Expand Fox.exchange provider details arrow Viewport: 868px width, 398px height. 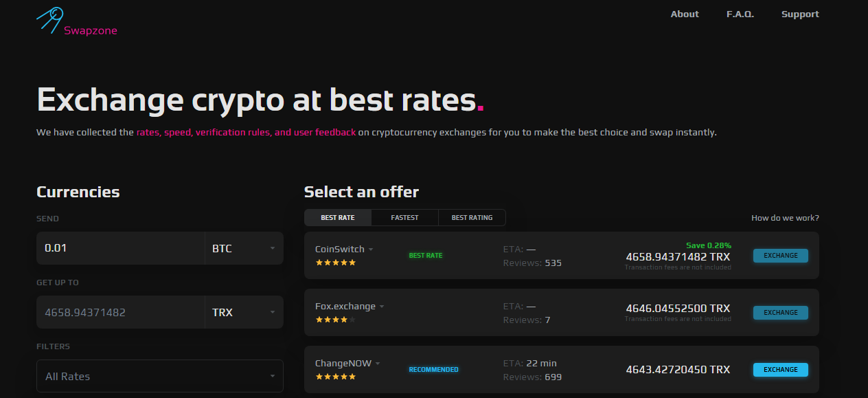tap(382, 307)
